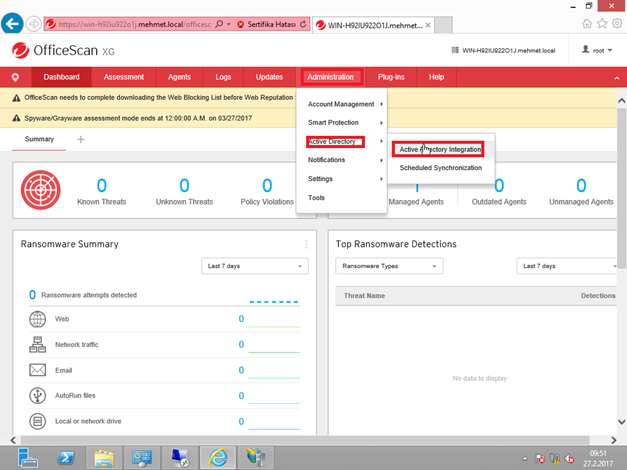Image resolution: width=627 pixels, height=470 pixels.
Task: Click the browser forward arrow button
Action: 34,24
